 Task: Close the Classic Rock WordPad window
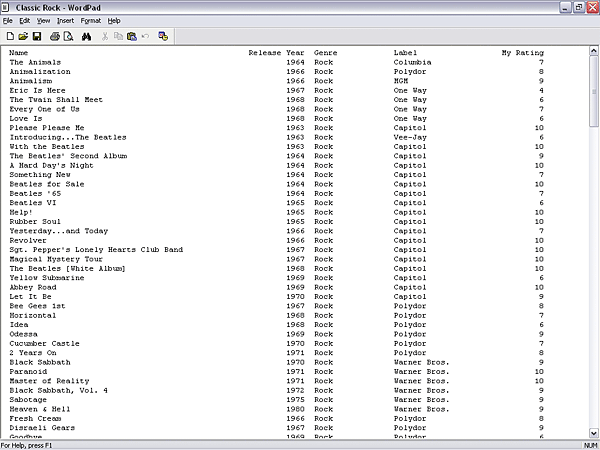click(593, 7)
